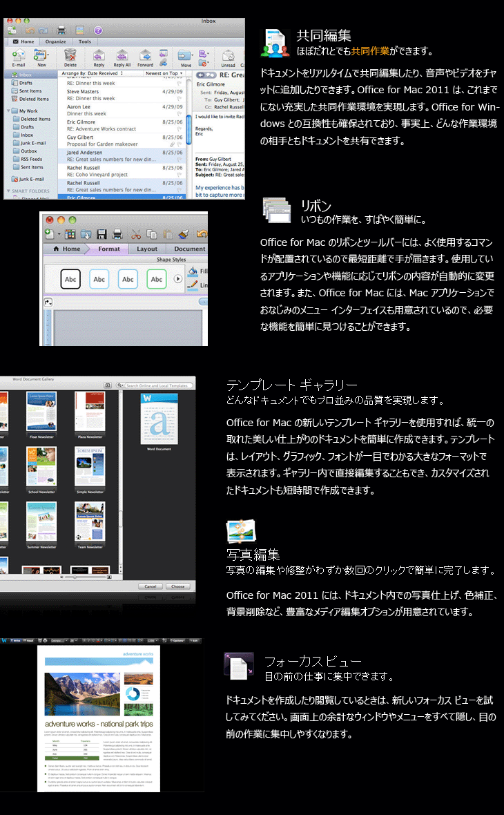The height and width of the screenshot is (815, 504).
Task: Click the co-editing people icon beside 共同編集
Action: pyautogui.click(x=275, y=43)
